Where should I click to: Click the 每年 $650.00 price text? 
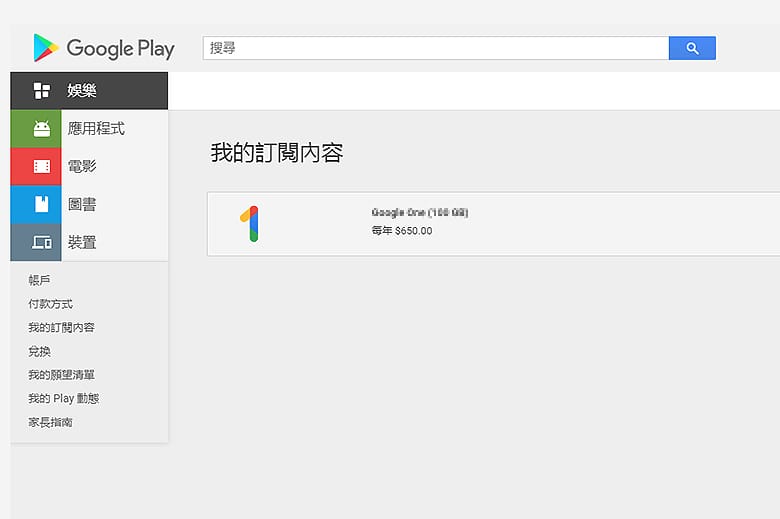click(x=402, y=230)
